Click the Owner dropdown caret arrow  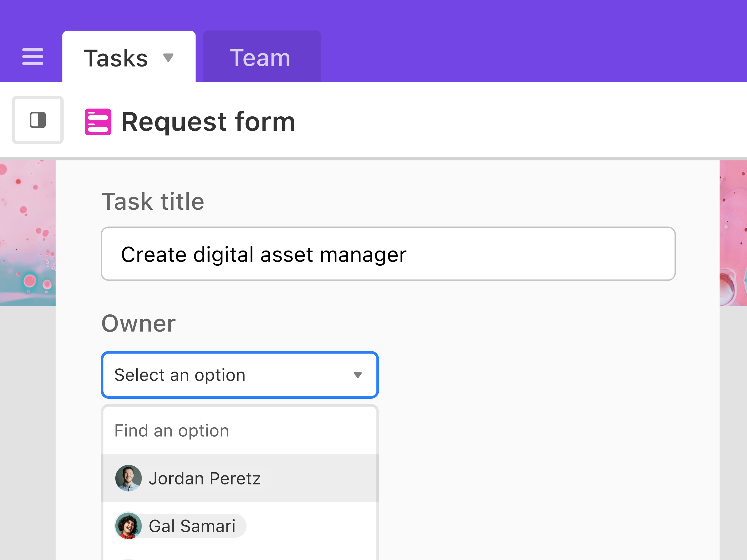(x=358, y=375)
